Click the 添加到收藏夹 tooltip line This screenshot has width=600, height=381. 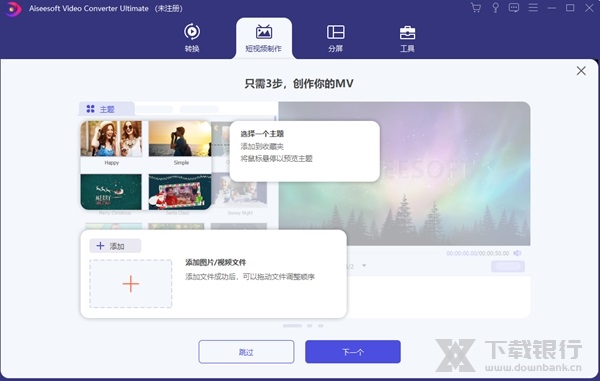tap(262, 146)
